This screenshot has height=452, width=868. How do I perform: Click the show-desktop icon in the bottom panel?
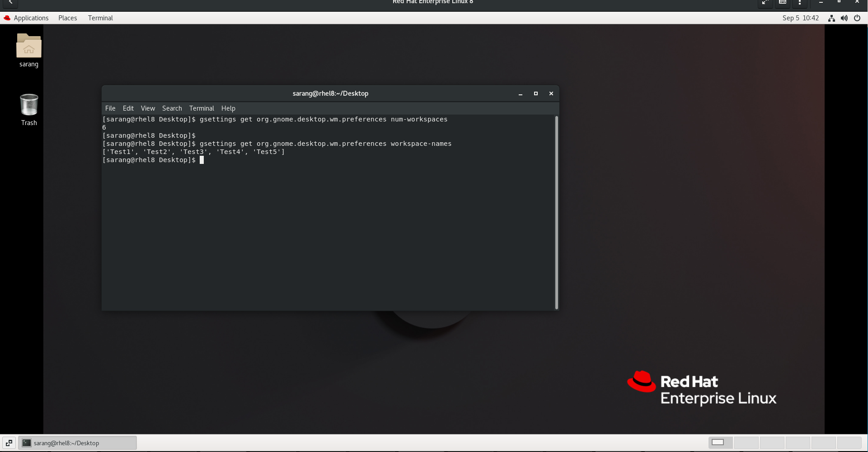point(9,443)
